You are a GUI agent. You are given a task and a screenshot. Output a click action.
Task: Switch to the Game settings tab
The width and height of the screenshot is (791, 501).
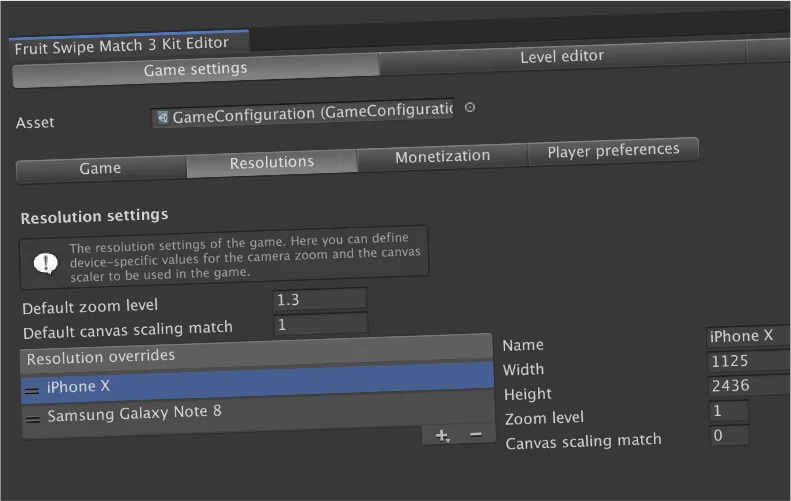(196, 70)
